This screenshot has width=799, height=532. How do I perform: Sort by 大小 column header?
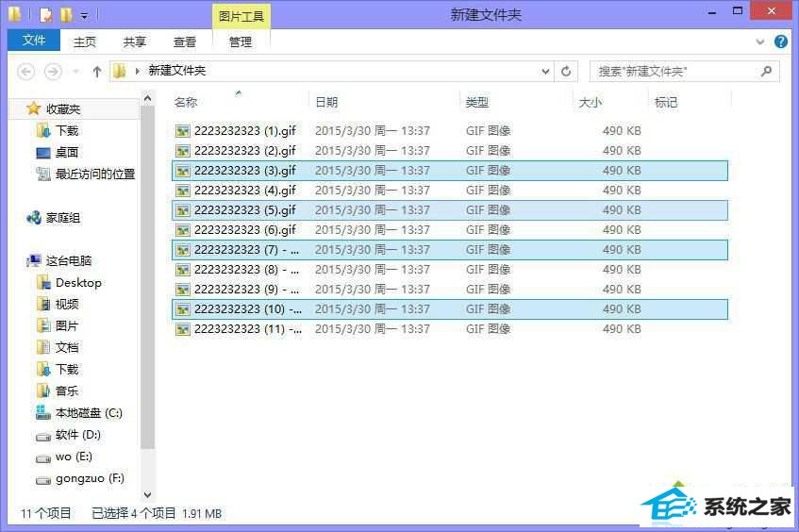pyautogui.click(x=591, y=103)
